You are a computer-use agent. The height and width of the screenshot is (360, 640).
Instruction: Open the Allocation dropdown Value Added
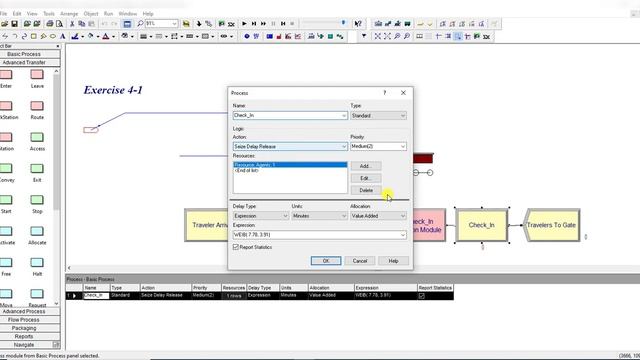[x=403, y=216]
